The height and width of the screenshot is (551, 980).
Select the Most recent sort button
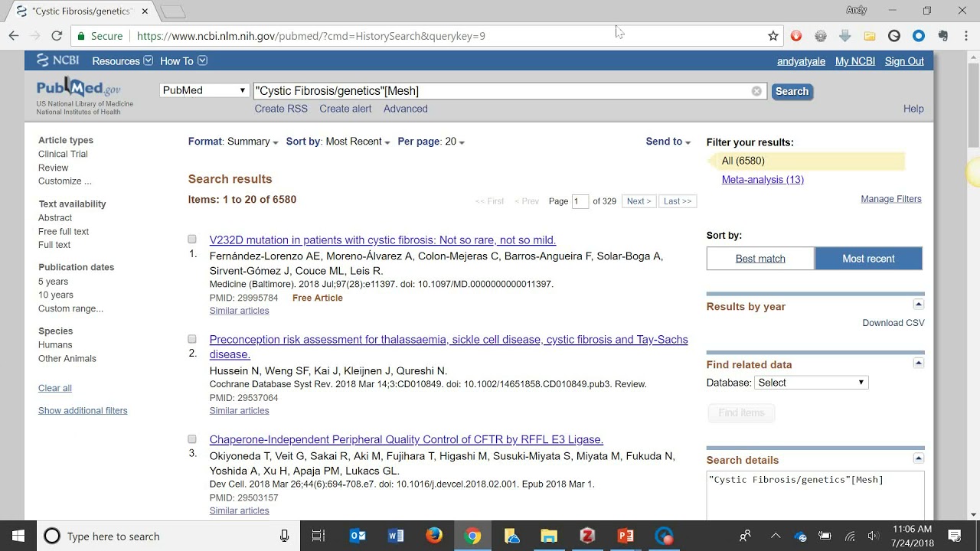[x=868, y=259]
